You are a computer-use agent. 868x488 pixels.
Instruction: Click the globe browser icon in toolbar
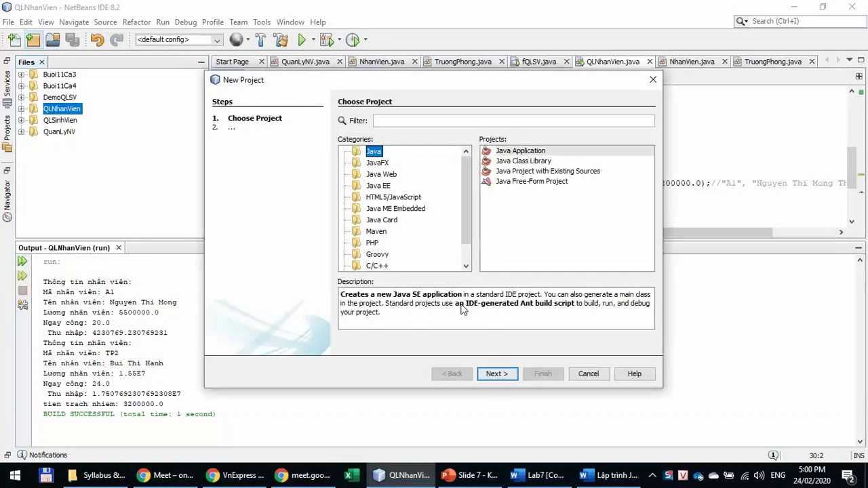click(x=236, y=40)
